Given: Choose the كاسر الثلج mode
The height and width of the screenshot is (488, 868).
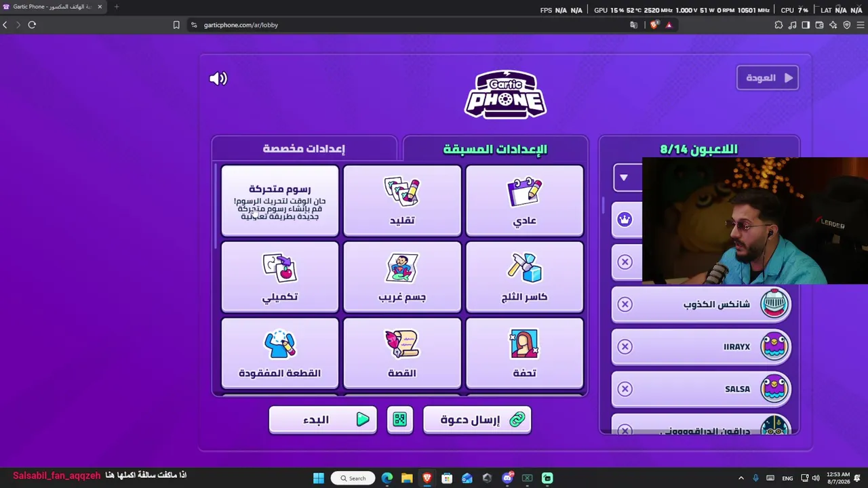Looking at the screenshot, I should coord(525,277).
